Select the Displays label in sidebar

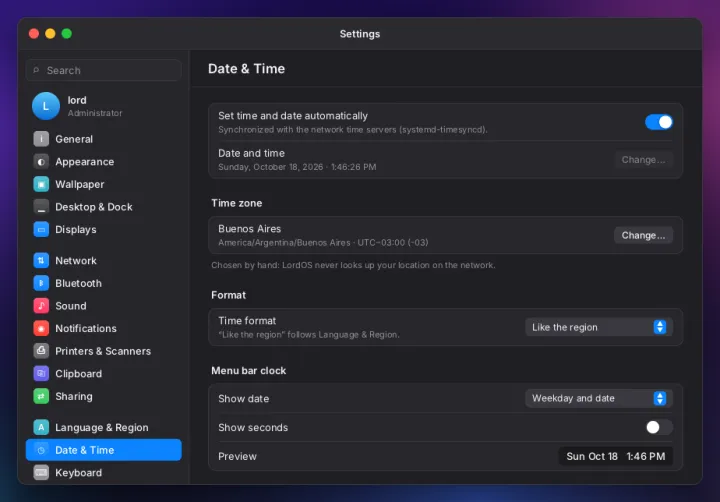(x=76, y=229)
